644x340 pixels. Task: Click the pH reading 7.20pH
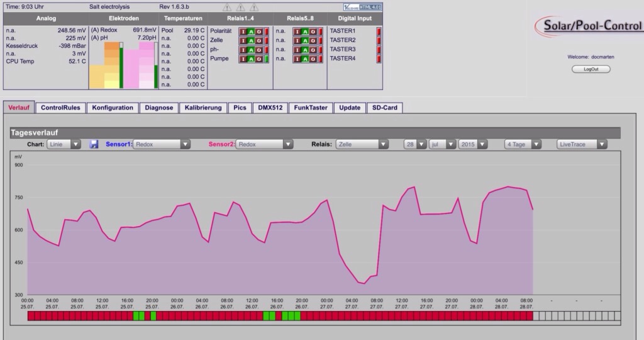click(147, 38)
